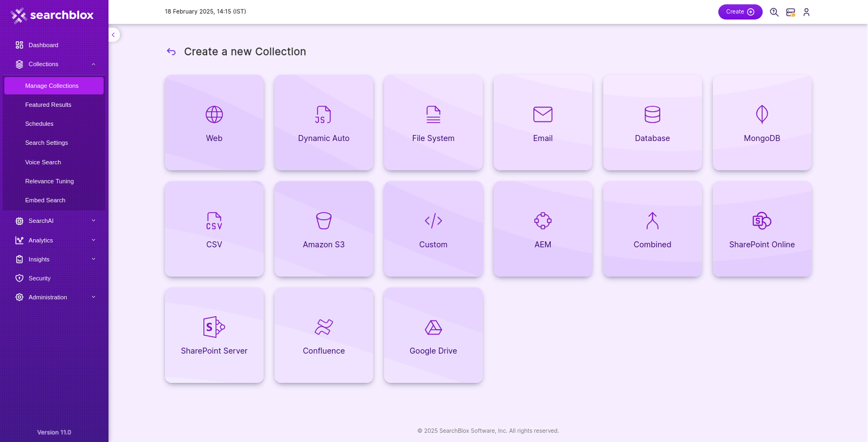Open the Security label link in sidebar
Viewport: 868px width, 442px height.
(40, 278)
